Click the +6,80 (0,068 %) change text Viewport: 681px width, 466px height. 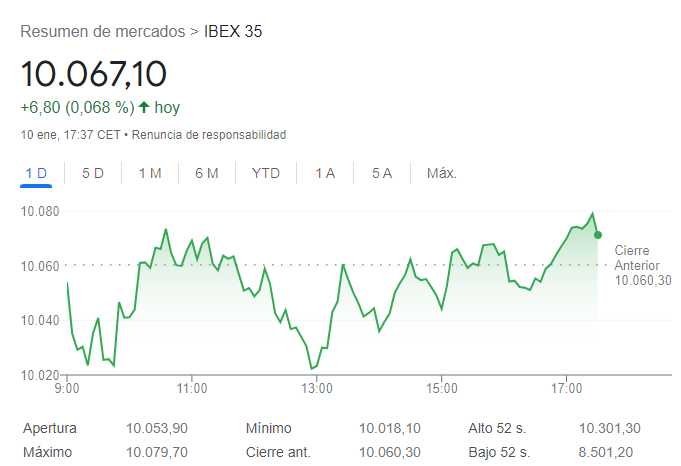[77, 107]
